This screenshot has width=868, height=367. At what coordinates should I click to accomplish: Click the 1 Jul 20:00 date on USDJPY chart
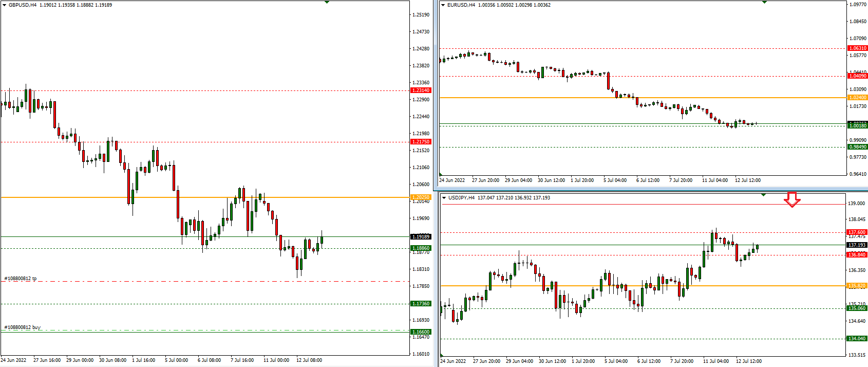pyautogui.click(x=583, y=361)
